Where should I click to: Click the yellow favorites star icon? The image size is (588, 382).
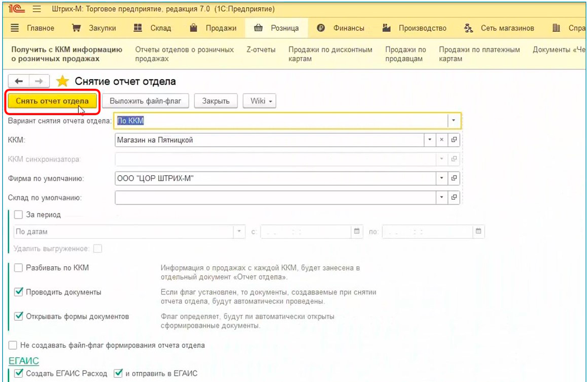pyautogui.click(x=62, y=81)
